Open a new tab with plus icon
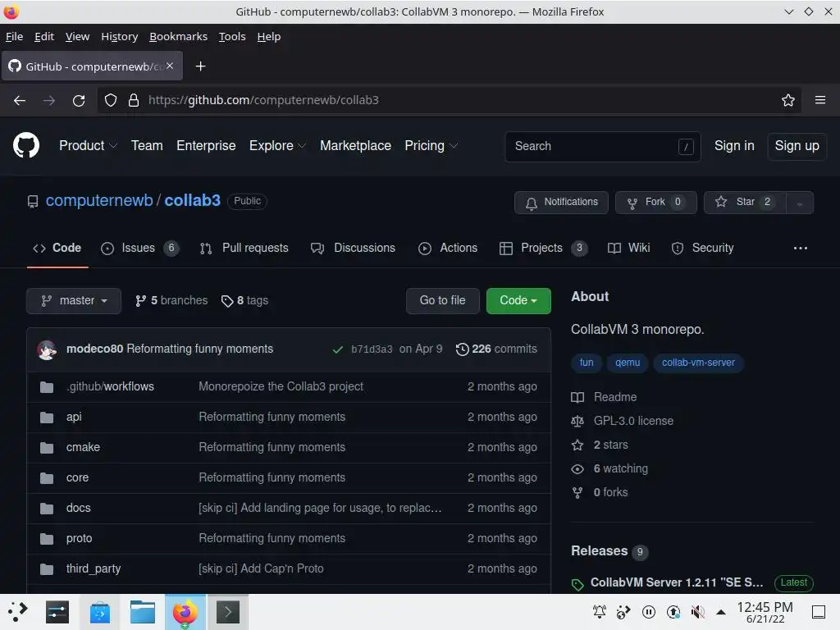 pyautogui.click(x=200, y=66)
